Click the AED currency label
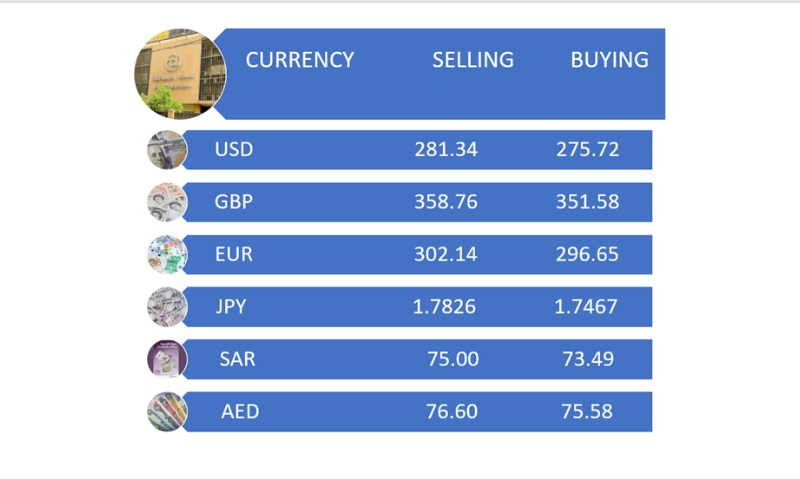 click(238, 411)
